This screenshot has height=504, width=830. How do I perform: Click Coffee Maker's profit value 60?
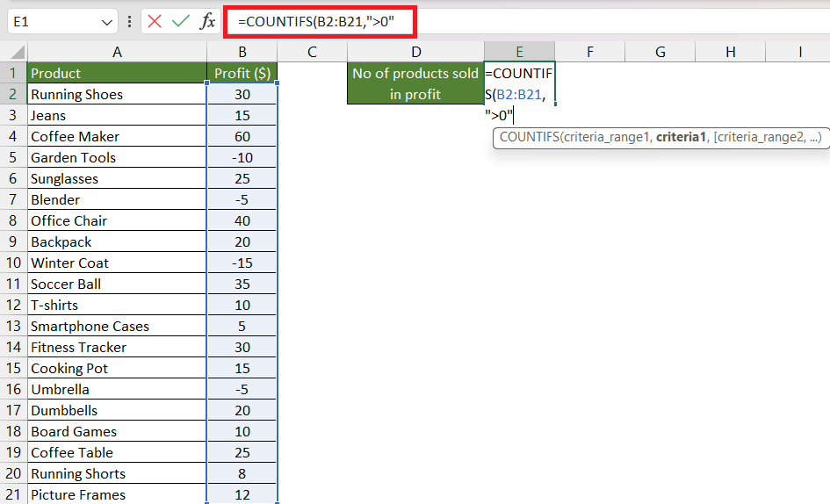click(242, 137)
